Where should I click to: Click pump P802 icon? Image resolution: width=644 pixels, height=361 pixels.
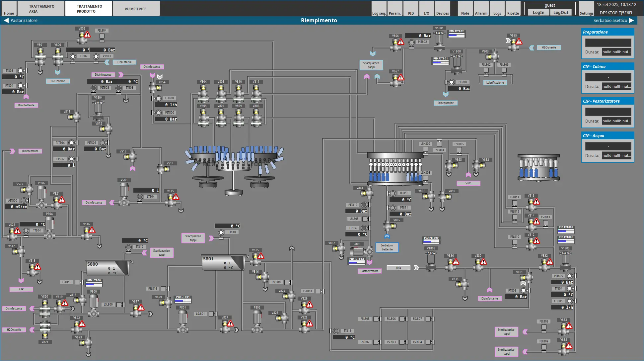(257, 321)
